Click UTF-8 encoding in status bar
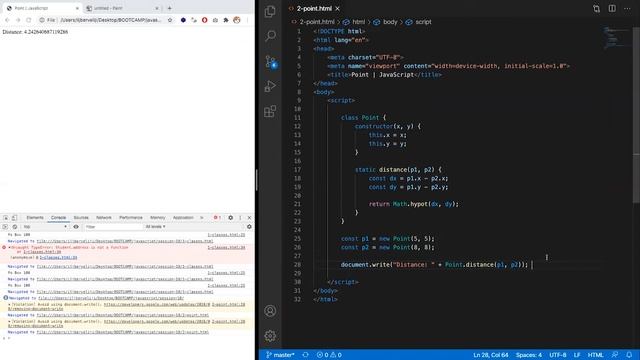This screenshot has width=640, height=360. [558, 355]
